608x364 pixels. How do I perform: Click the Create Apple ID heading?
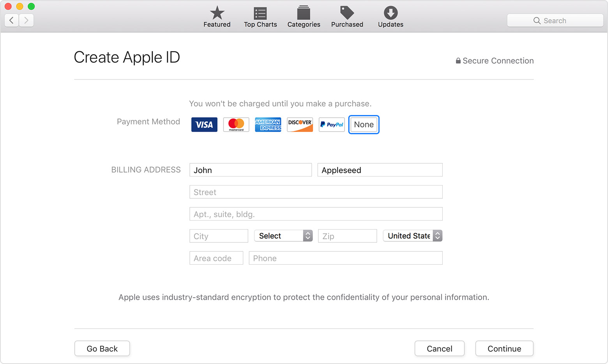(127, 57)
